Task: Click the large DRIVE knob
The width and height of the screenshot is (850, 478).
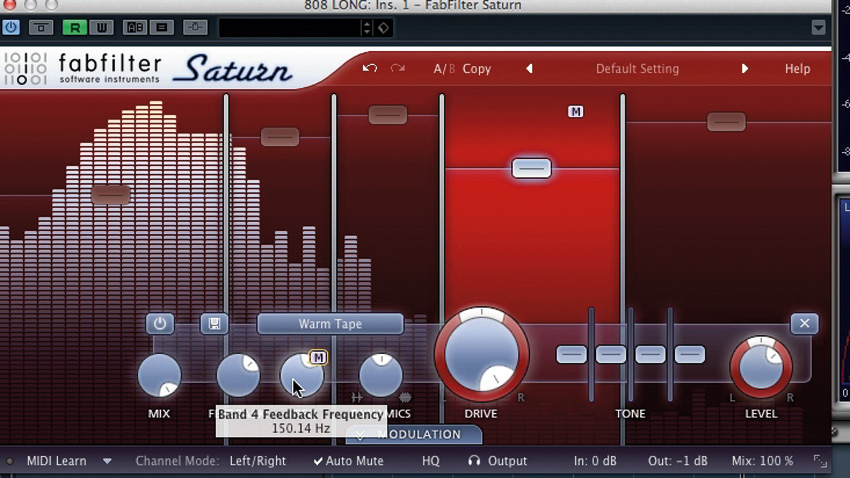Action: click(x=481, y=355)
